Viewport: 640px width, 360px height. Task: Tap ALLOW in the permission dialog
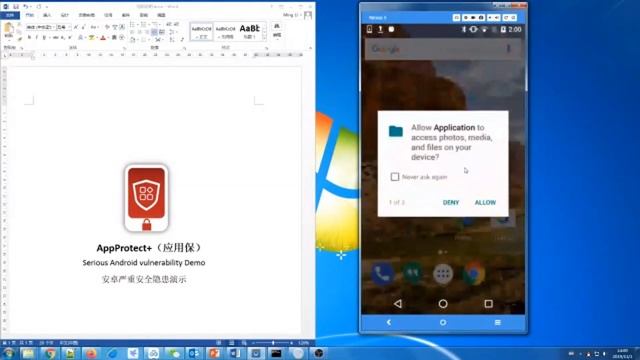[x=485, y=202]
